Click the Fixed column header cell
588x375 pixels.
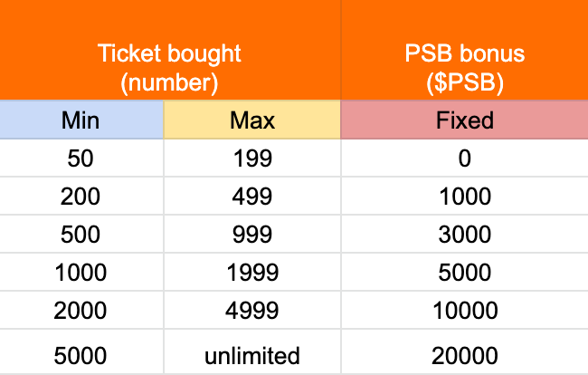(x=464, y=120)
